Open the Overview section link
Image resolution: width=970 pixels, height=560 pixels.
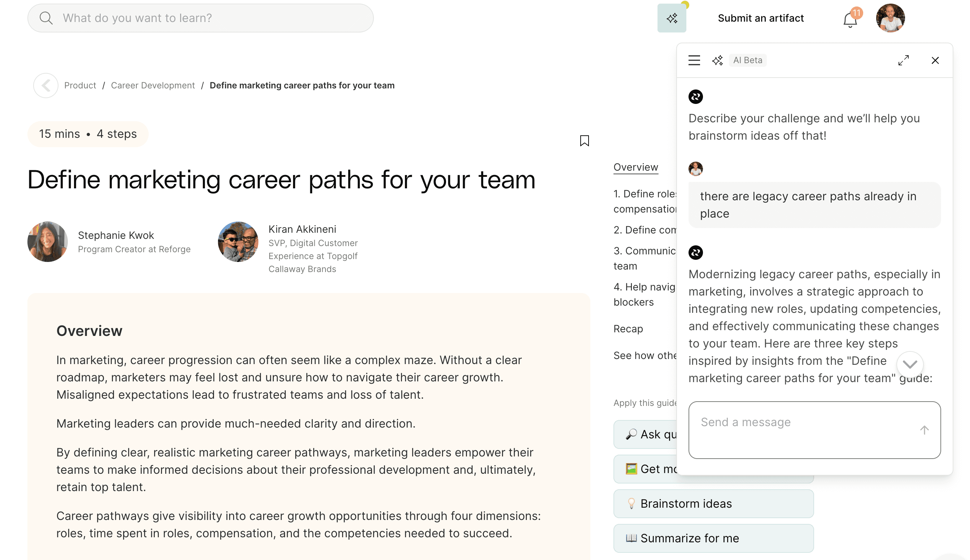click(635, 167)
